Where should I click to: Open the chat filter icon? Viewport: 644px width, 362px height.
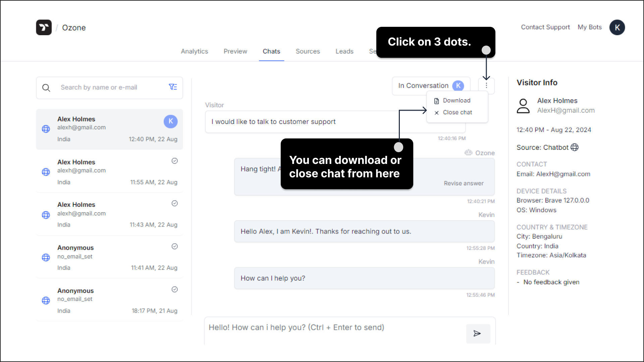click(173, 87)
